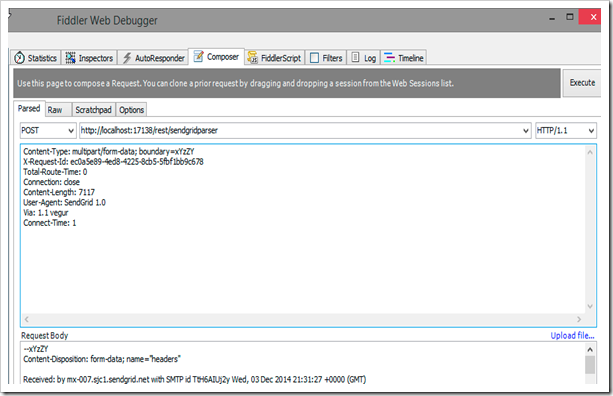This screenshot has width=613, height=396.
Task: Click the Content-Length: 7117 line
Action: pos(59,192)
